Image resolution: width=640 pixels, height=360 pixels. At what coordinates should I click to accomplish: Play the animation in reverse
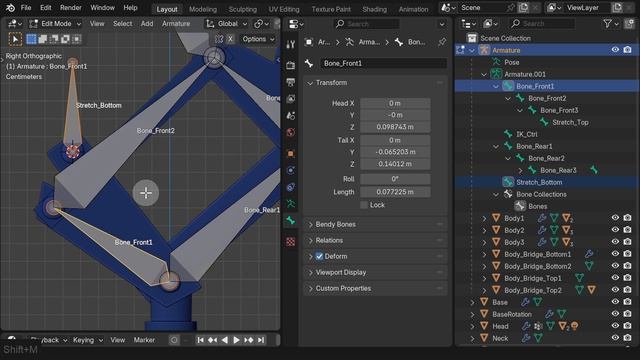(224, 340)
